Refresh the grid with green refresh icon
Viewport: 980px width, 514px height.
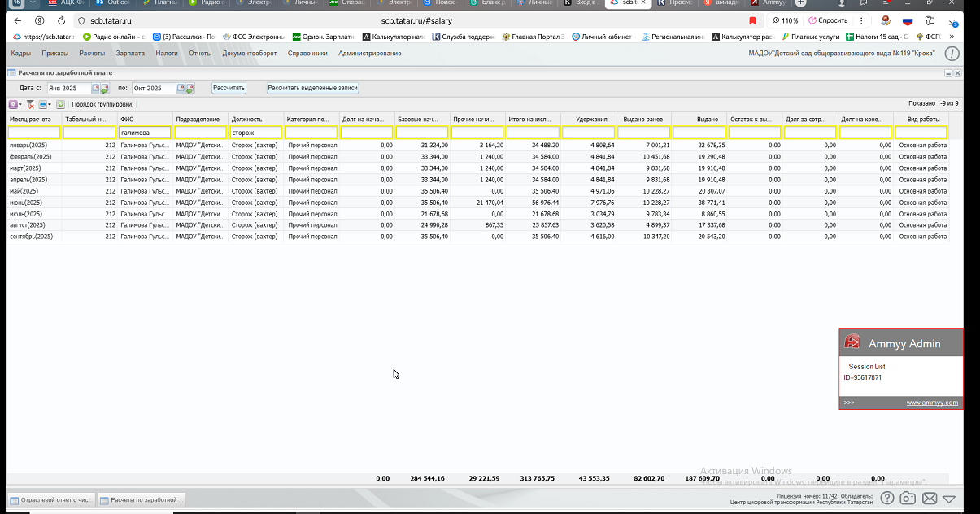coord(60,104)
